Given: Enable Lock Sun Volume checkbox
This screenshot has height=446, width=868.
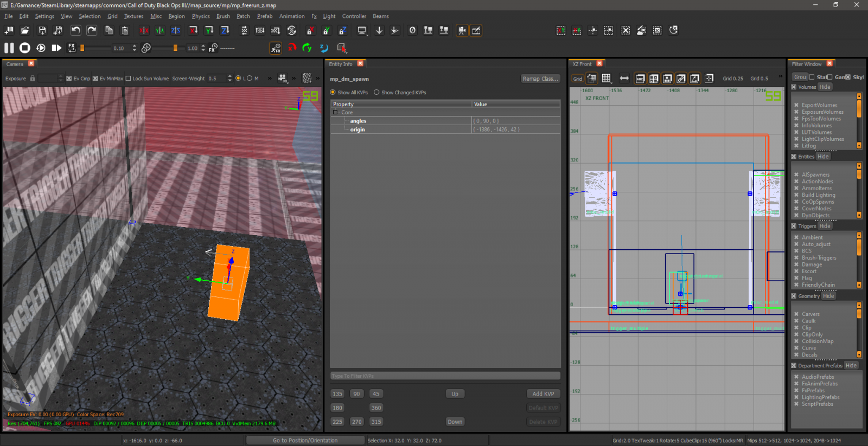Looking at the screenshot, I should coord(129,79).
